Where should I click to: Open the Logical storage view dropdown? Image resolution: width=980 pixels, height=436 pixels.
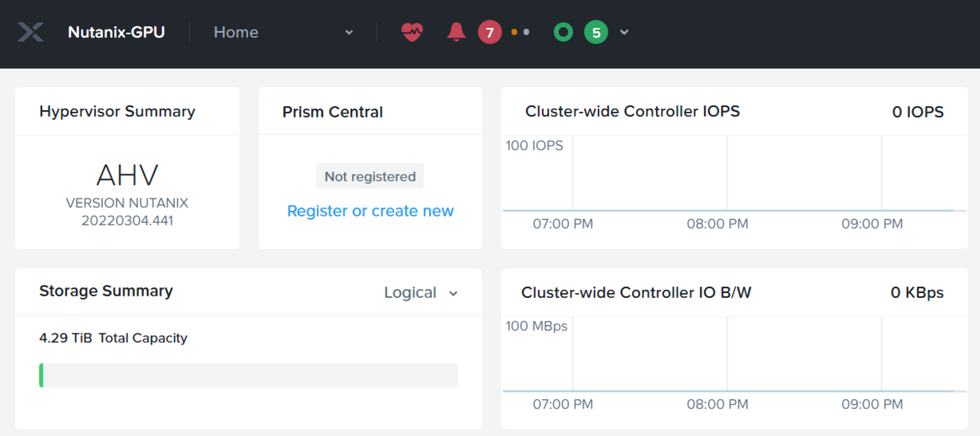[421, 292]
